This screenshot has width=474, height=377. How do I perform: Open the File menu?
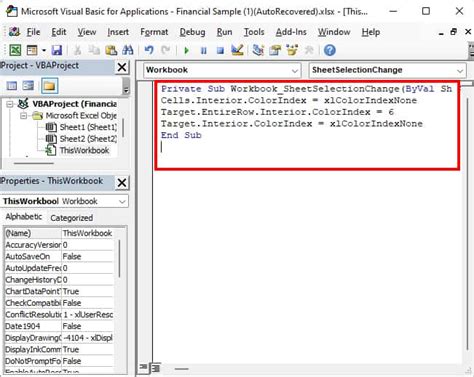click(x=33, y=32)
